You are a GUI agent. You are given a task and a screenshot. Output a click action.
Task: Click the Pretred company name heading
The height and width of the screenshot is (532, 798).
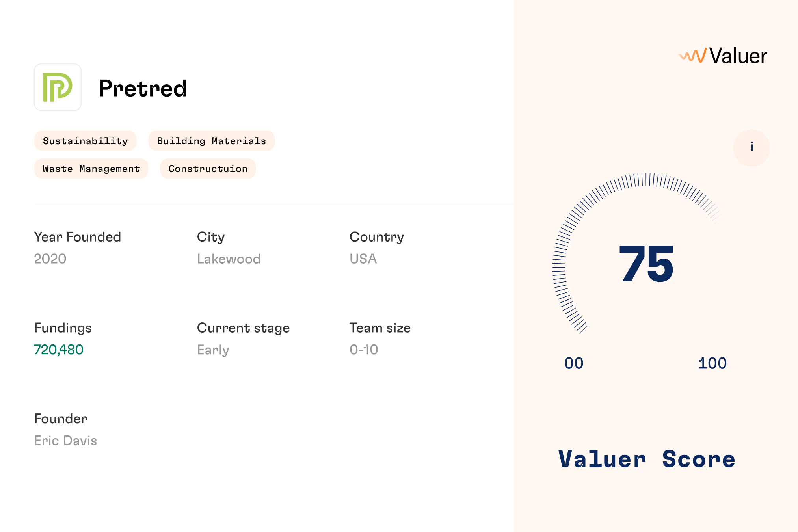tap(143, 88)
